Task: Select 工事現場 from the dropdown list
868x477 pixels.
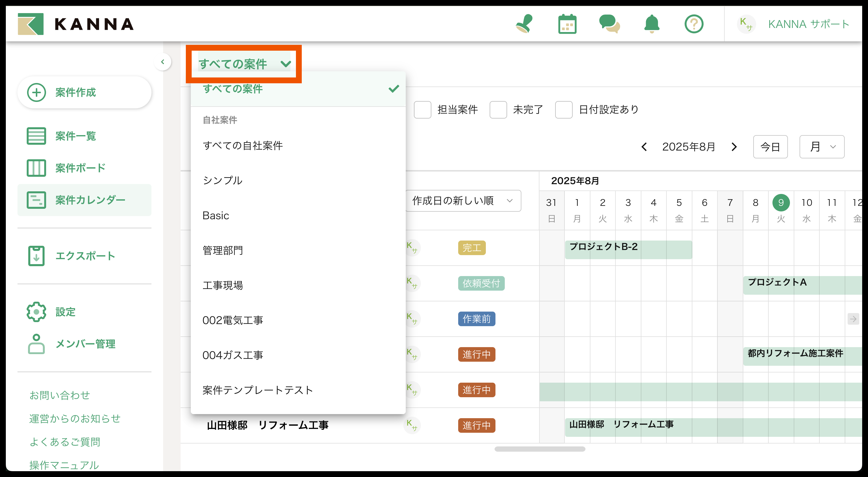Action: tap(223, 285)
